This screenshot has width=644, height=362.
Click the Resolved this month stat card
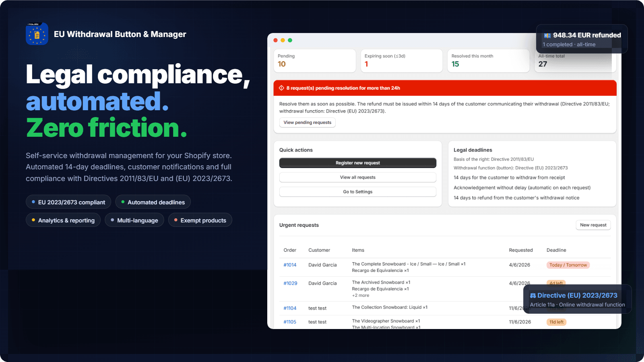489,61
